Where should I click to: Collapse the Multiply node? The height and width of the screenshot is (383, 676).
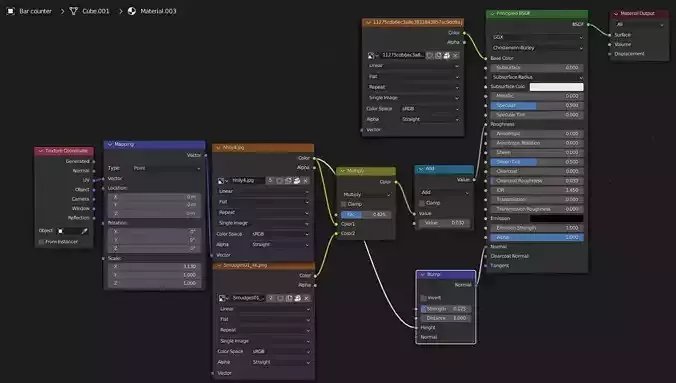pyautogui.click(x=342, y=171)
